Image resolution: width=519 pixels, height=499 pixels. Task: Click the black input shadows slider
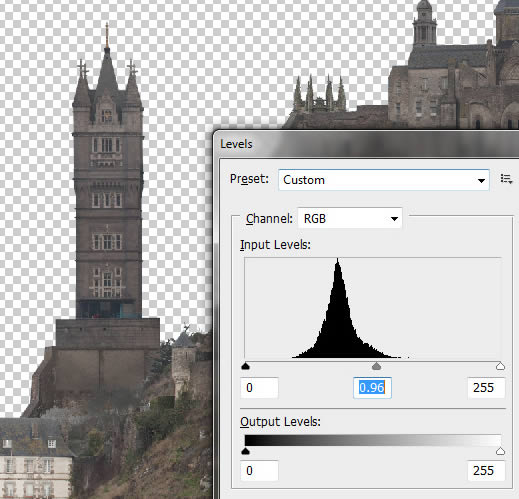click(245, 366)
